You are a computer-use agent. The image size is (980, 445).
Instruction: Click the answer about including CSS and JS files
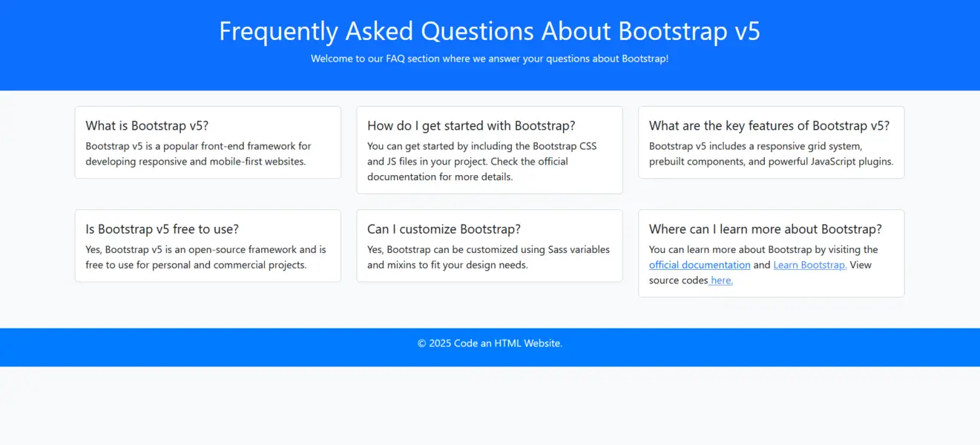click(x=482, y=162)
